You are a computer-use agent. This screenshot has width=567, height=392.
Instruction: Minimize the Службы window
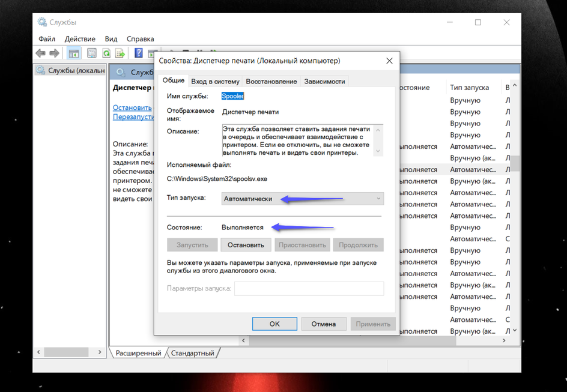coord(449,22)
